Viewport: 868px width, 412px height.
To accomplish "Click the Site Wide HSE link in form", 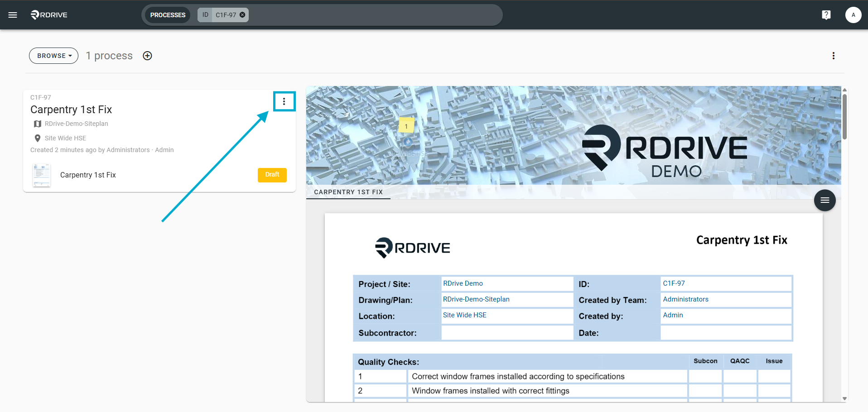I will click(x=465, y=315).
